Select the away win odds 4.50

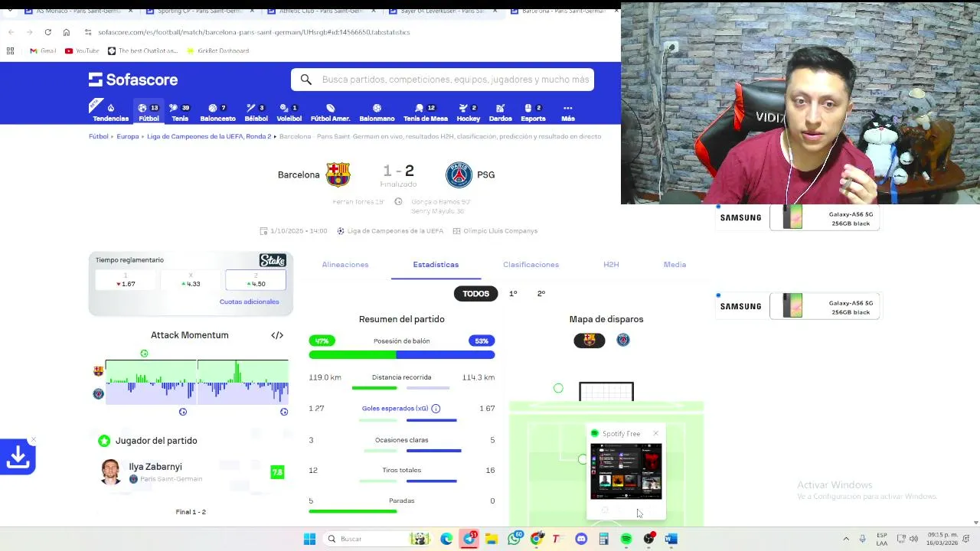tap(256, 280)
